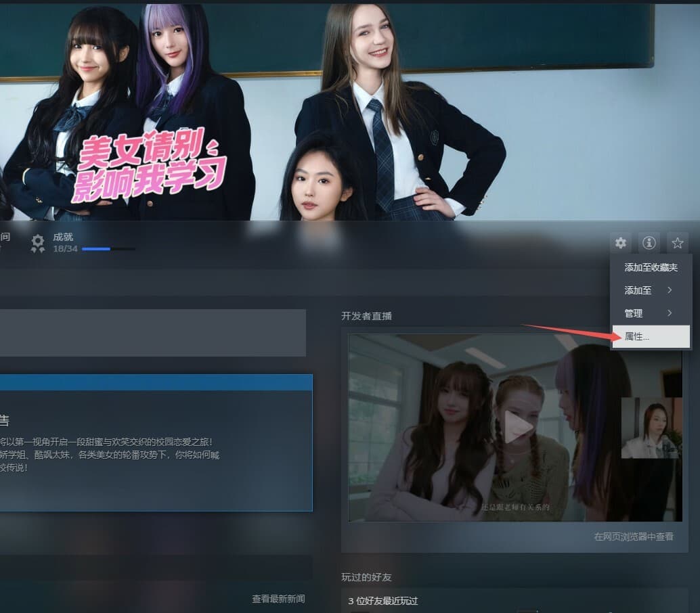The height and width of the screenshot is (613, 700).
Task: Click the 成就 label
Action: tap(63, 237)
